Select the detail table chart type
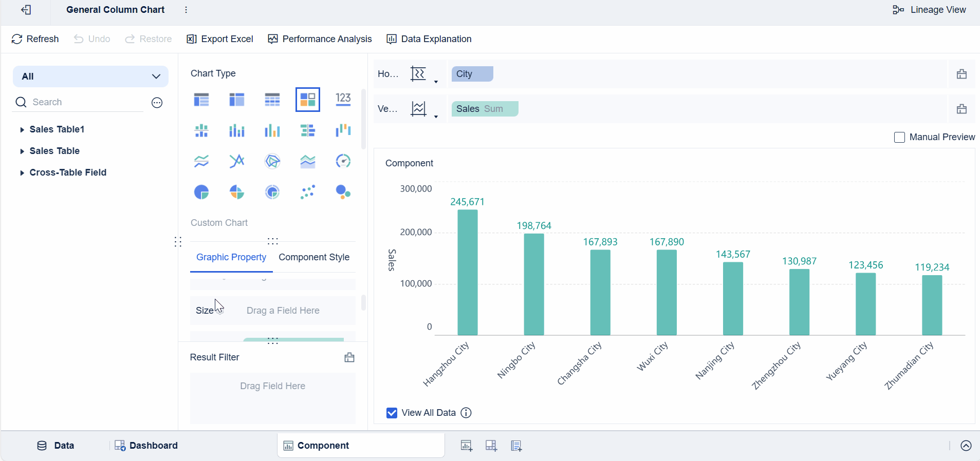 272,100
